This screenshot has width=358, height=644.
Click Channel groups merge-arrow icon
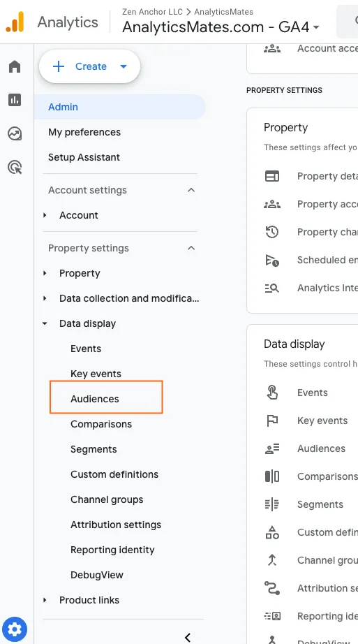pyautogui.click(x=271, y=560)
